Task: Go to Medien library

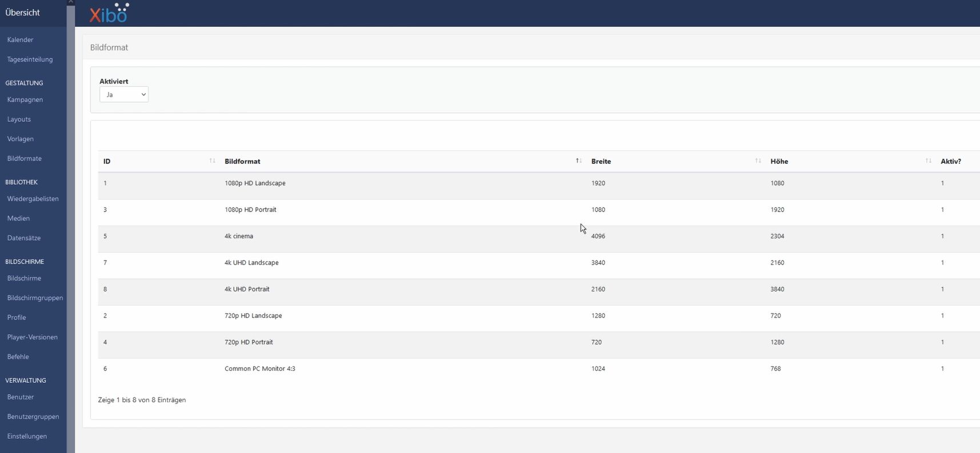Action: (18, 218)
